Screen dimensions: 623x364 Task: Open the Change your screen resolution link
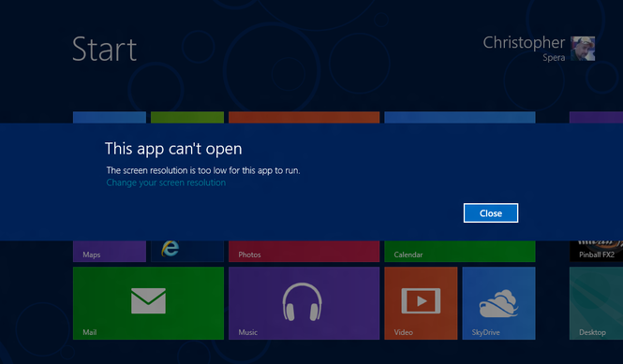pyautogui.click(x=166, y=182)
